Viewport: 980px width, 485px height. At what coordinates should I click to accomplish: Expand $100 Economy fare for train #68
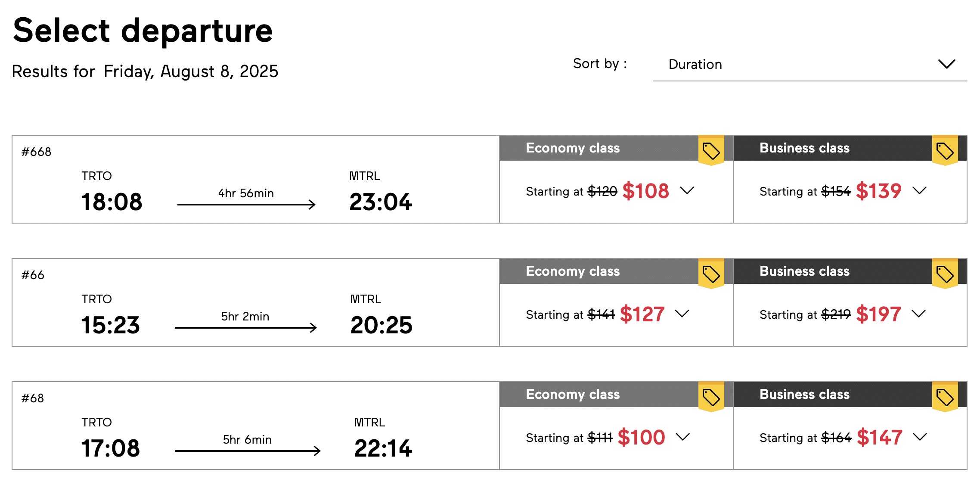pyautogui.click(x=682, y=437)
